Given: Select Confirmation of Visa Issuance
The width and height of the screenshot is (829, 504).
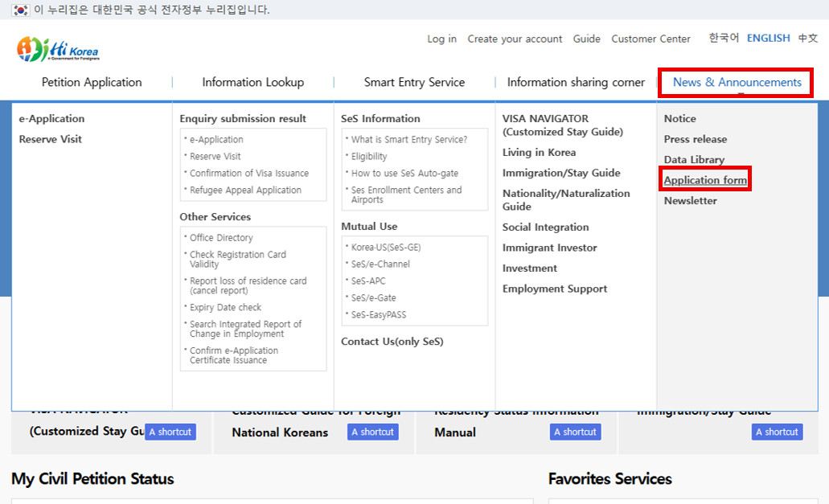Looking at the screenshot, I should 248,173.
